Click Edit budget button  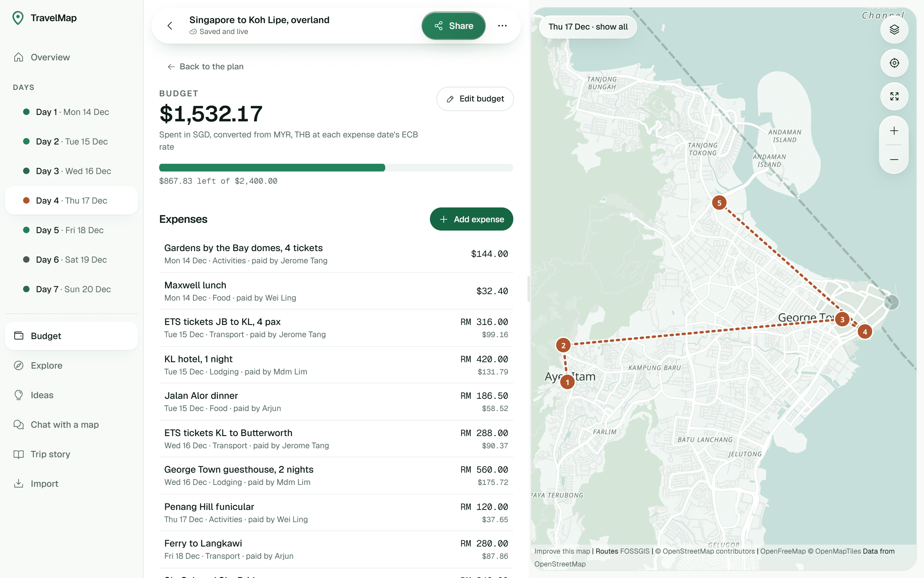point(475,99)
